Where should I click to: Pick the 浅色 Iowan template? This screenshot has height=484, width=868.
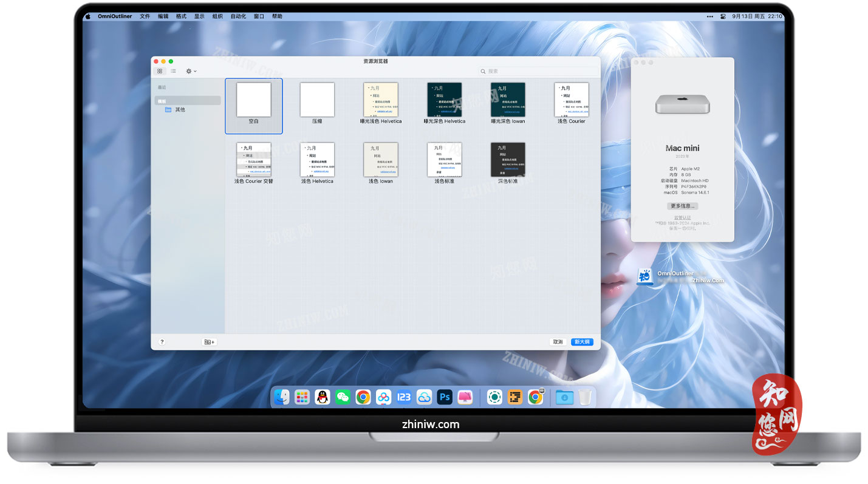(x=381, y=160)
